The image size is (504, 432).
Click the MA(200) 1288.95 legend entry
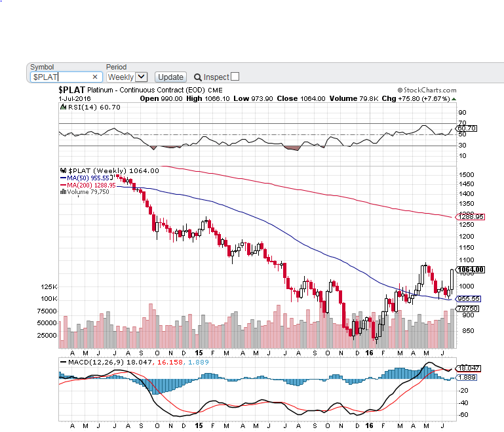[88, 185]
